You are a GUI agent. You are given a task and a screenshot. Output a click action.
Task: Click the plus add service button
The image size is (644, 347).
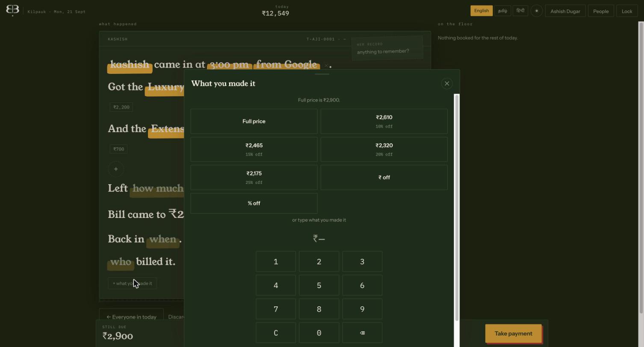pyautogui.click(x=116, y=169)
